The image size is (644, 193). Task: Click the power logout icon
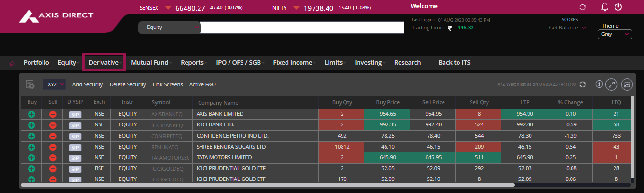tap(618, 7)
